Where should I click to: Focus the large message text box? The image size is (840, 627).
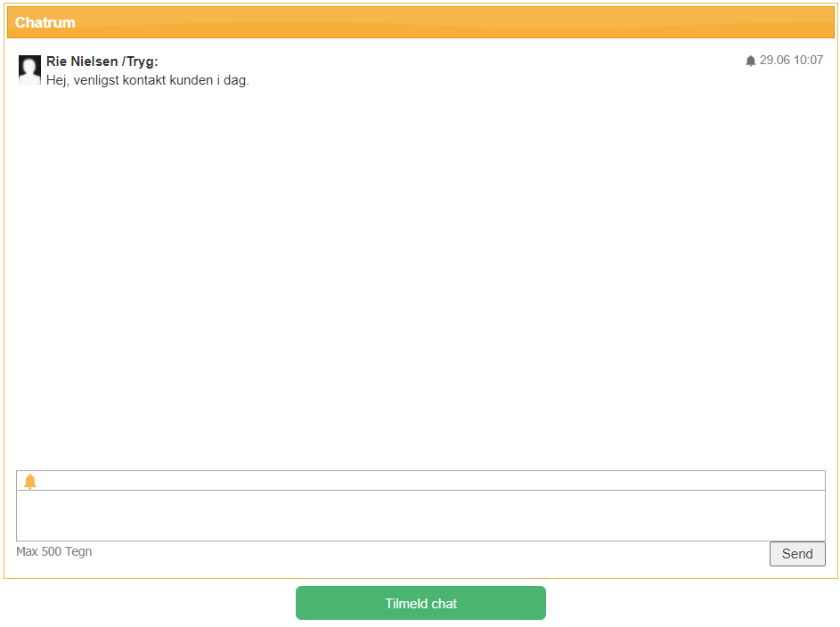[420, 516]
